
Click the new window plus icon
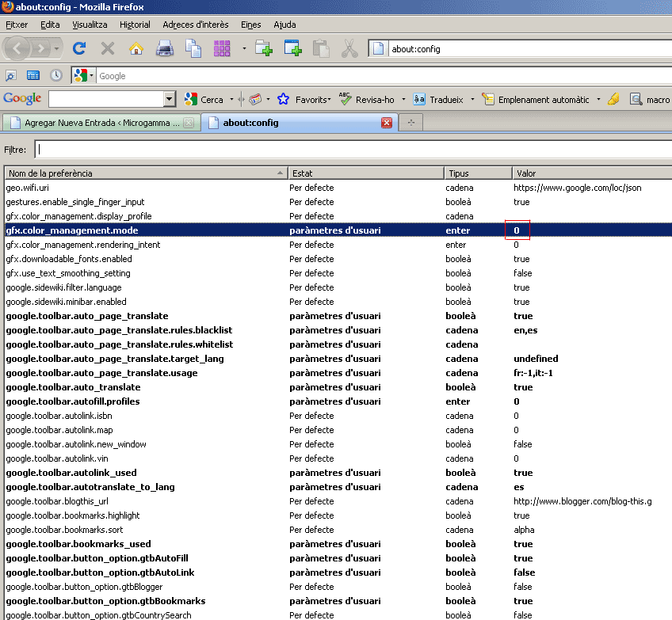point(293,48)
